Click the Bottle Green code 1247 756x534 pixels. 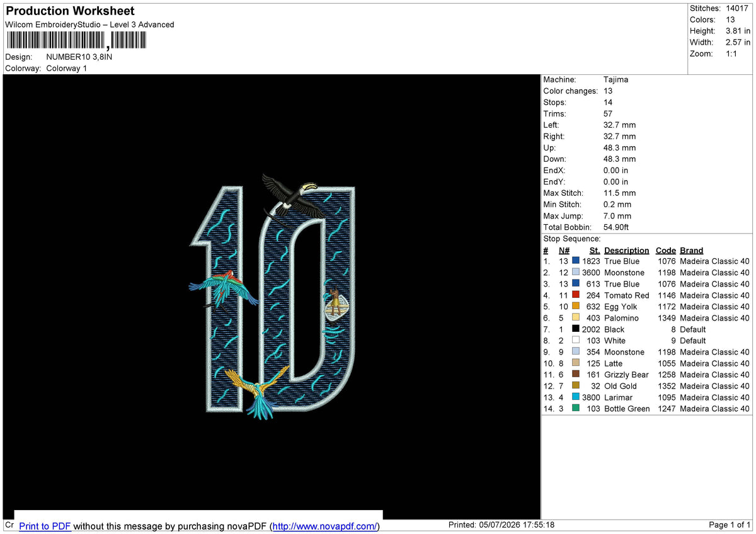[x=667, y=408]
